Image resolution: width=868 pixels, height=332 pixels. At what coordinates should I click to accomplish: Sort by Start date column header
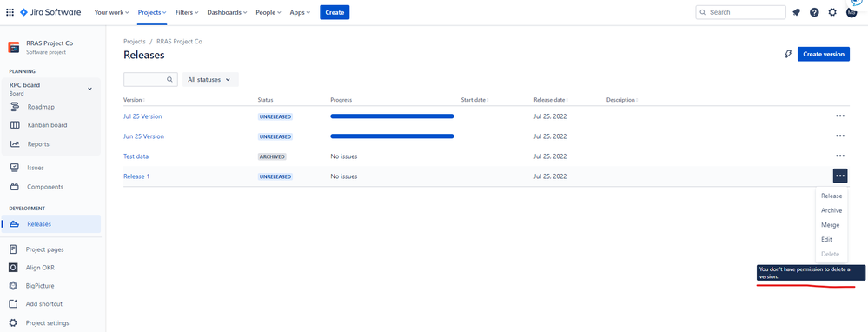[x=474, y=100]
